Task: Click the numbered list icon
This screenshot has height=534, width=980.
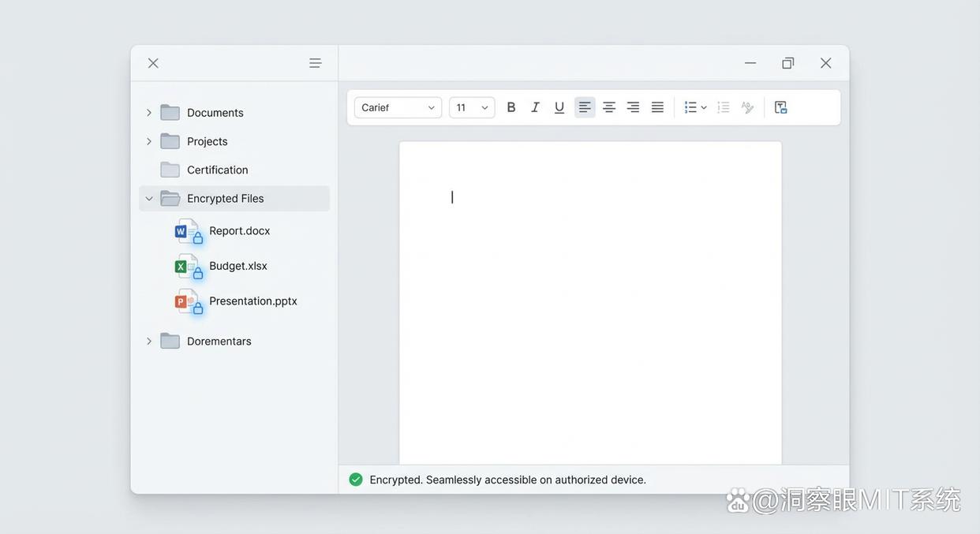Action: 724,107
